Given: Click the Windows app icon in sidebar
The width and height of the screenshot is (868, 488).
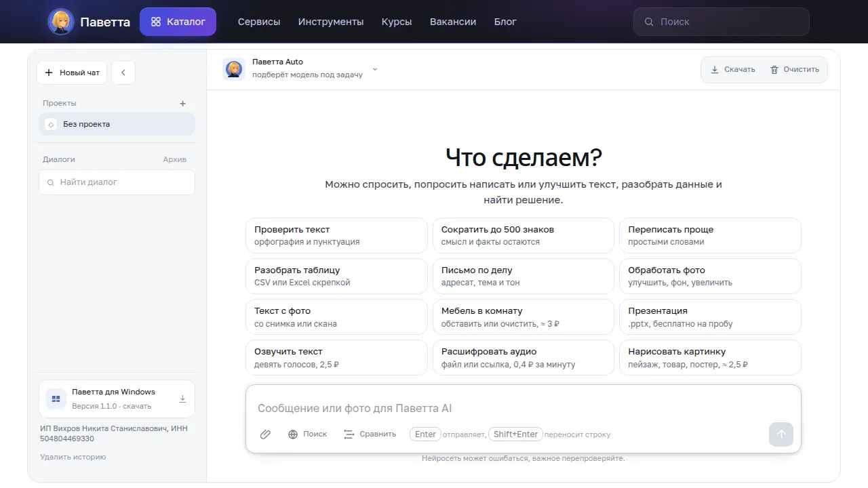Looking at the screenshot, I should point(56,399).
